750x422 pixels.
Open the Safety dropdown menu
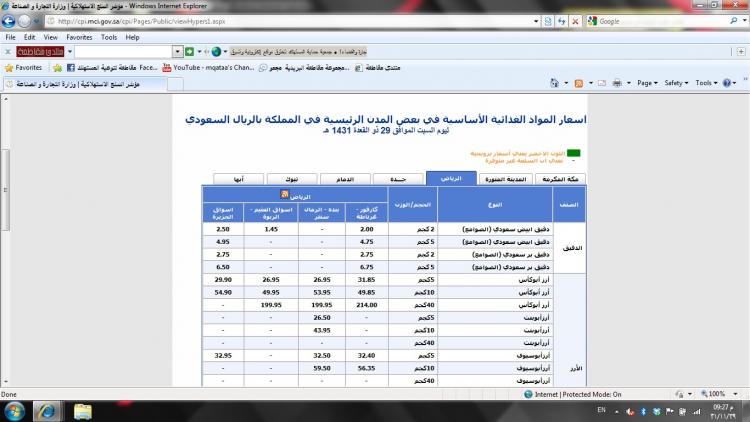click(676, 83)
